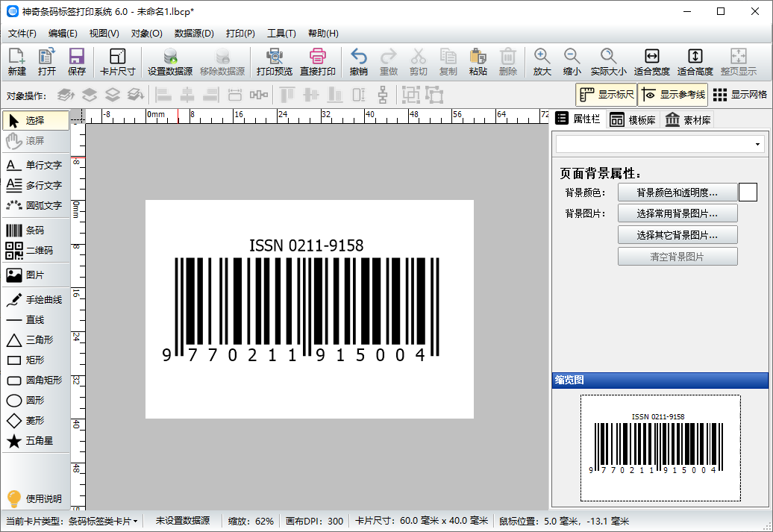Open 卡片尺寸 card size settings

tap(117, 62)
